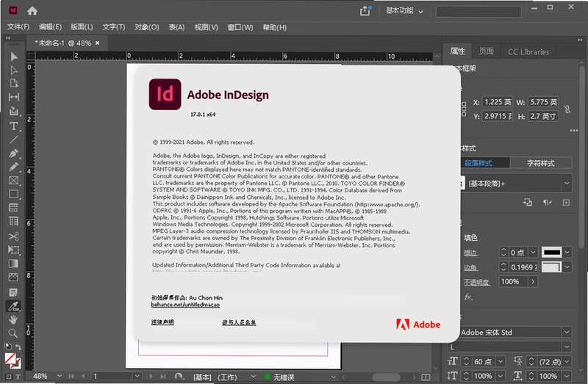The image size is (588, 384).
Task: Select the Page tool
Action: [14, 83]
